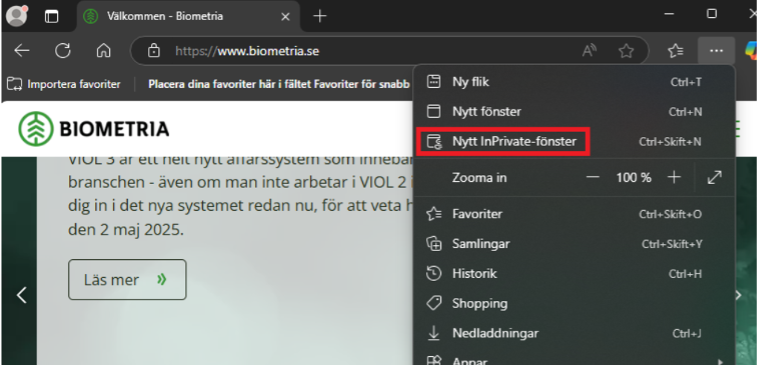758x365 pixels.
Task: Click the Läs mer button
Action: pyautogui.click(x=127, y=279)
